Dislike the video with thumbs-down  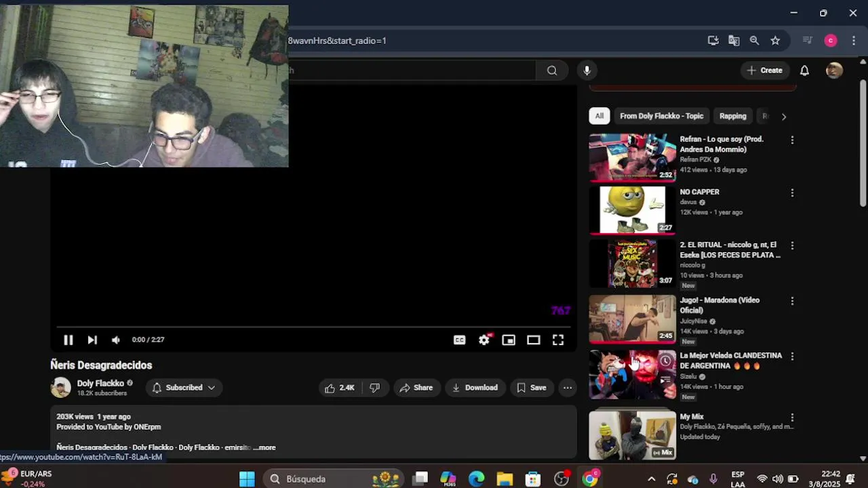tap(374, 388)
